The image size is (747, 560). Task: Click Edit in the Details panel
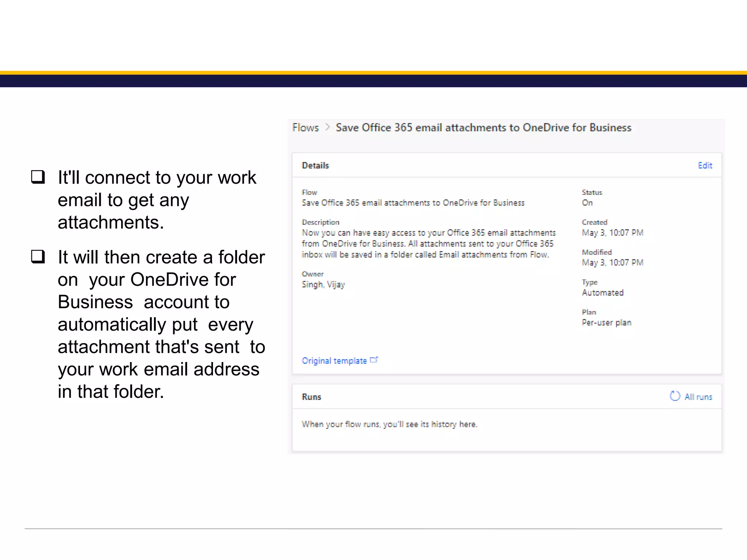coord(705,166)
